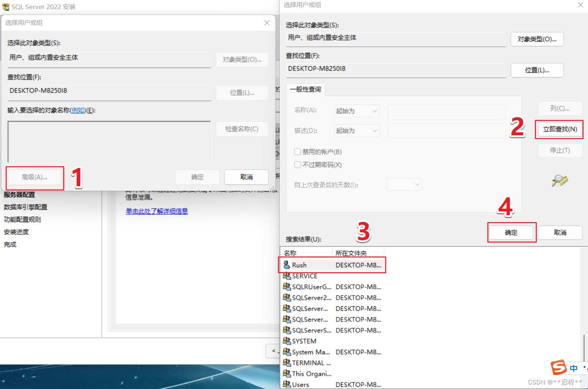Click the Users group icon

pyautogui.click(x=286, y=384)
